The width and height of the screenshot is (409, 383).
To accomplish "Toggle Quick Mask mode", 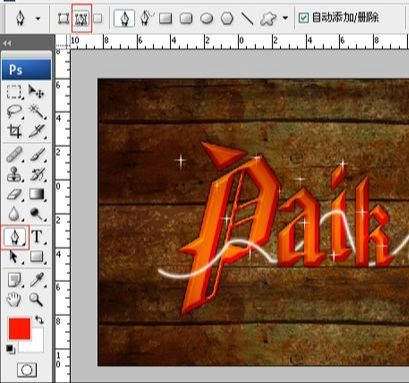I will [27, 370].
